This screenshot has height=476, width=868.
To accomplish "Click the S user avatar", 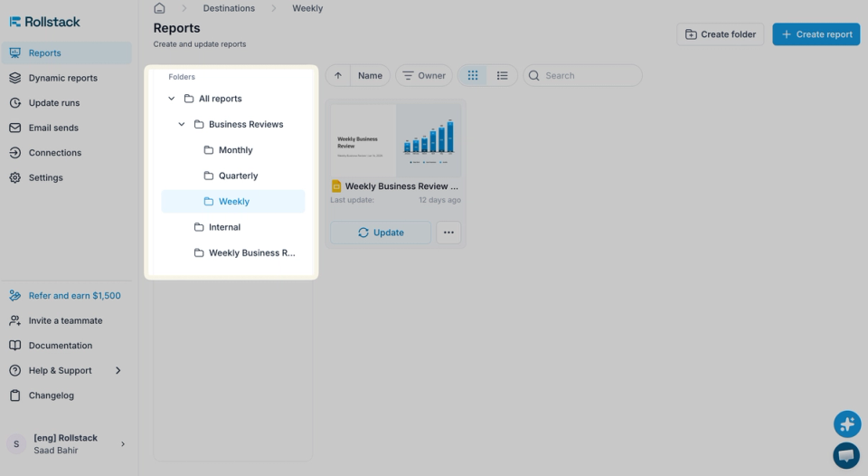I will coord(16,443).
